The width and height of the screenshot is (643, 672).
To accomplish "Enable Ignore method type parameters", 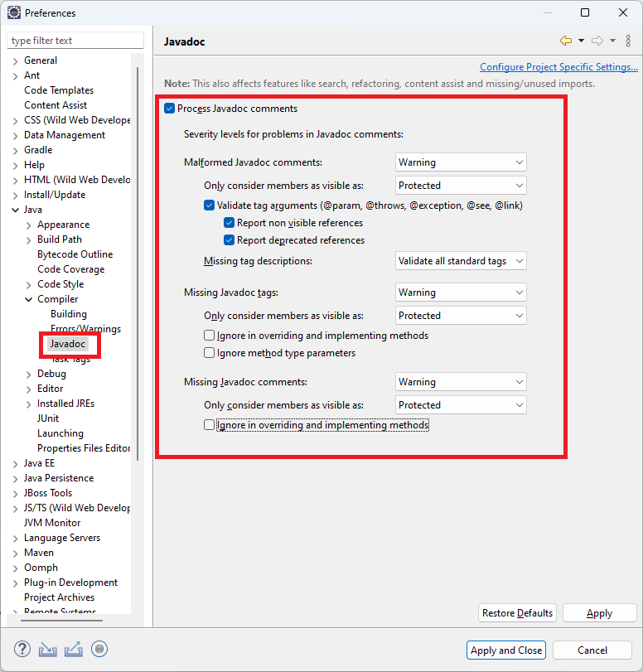I will pyautogui.click(x=210, y=353).
